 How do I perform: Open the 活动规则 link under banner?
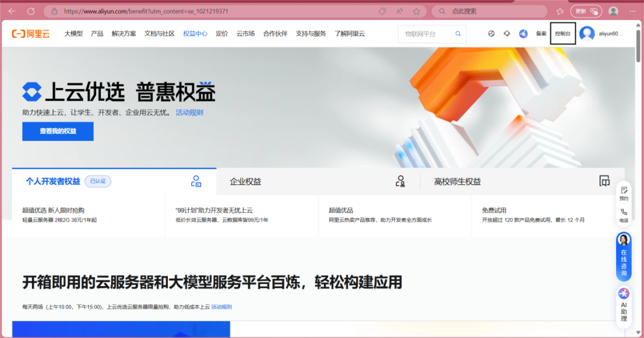[x=189, y=112]
